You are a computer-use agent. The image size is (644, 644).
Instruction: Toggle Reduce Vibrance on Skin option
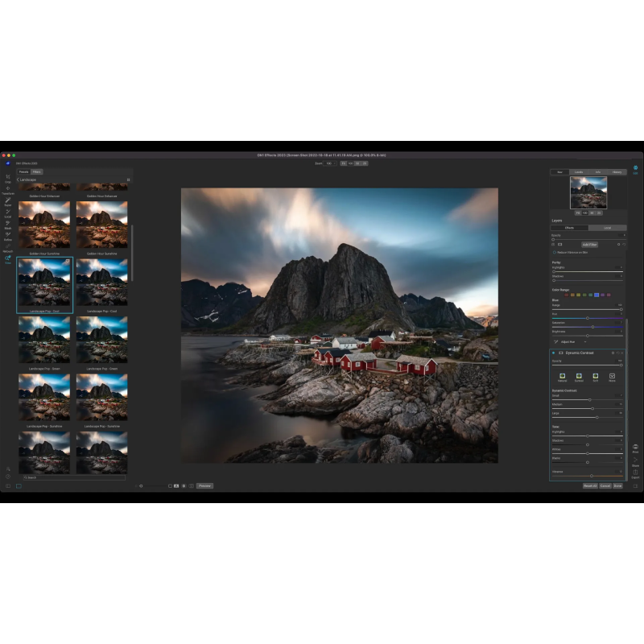point(554,252)
